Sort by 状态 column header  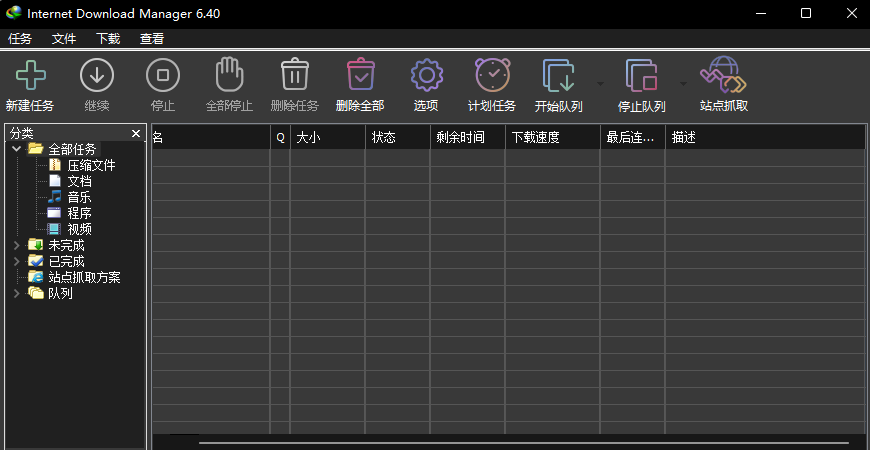point(398,138)
